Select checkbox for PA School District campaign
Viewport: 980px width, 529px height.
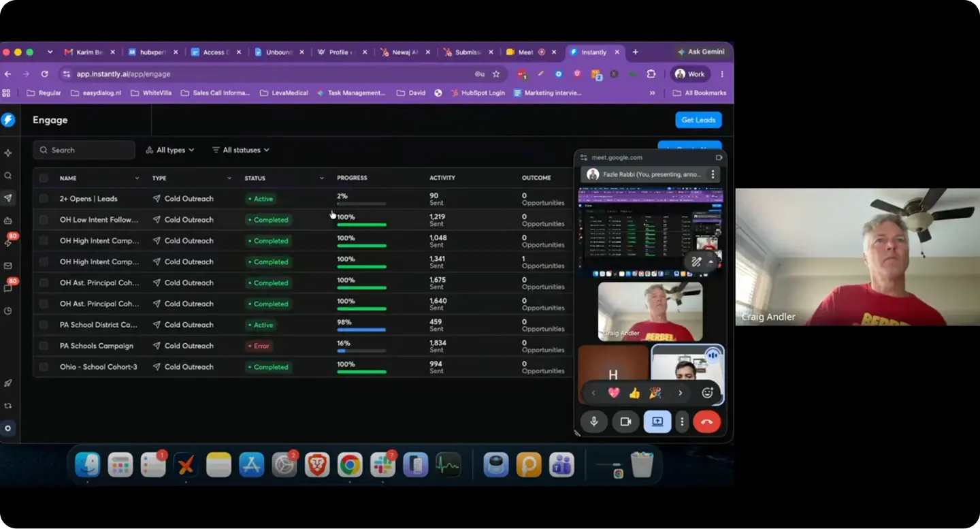click(x=44, y=325)
